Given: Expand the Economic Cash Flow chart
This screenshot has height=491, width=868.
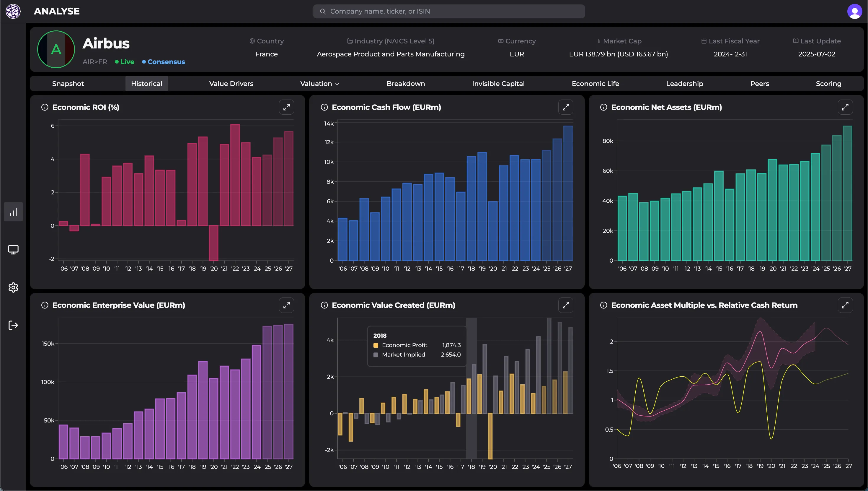Looking at the screenshot, I should (566, 107).
